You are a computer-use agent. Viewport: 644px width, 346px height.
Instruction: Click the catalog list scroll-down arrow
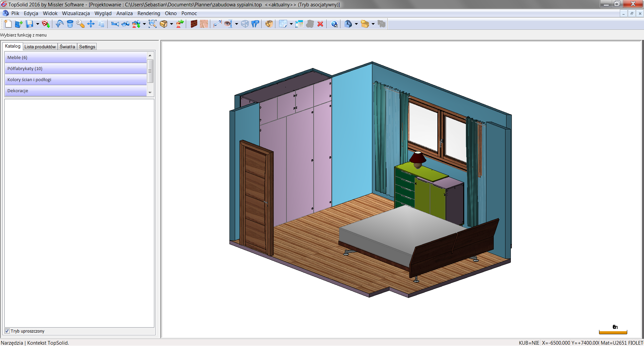coord(150,93)
